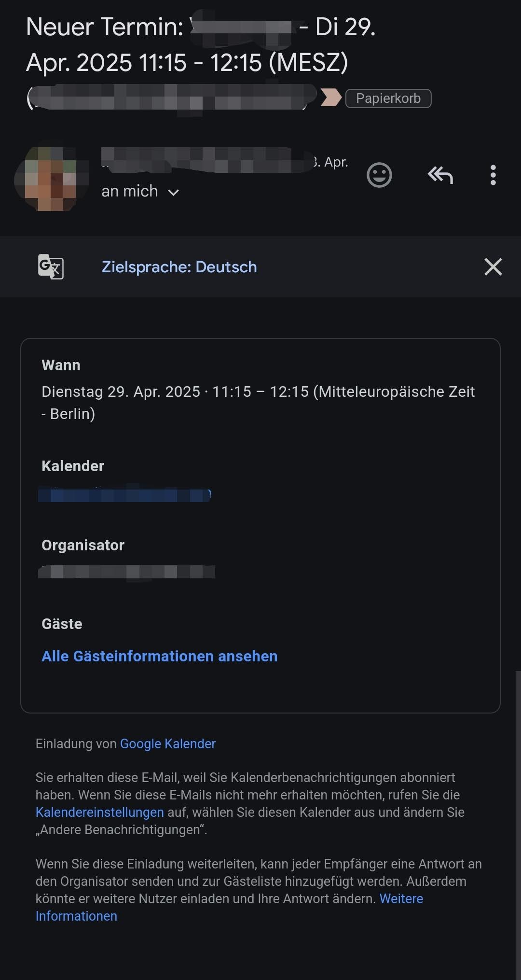The image size is (521, 980).
Task: Change target language via "Zielsprache: Deutsch"
Action: pyautogui.click(x=179, y=267)
